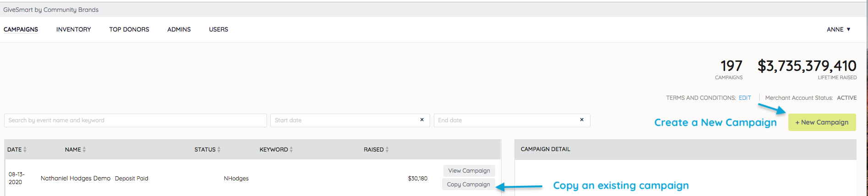The image size is (868, 196).
Task: Sort campaigns by the RAISED column arrows
Action: click(x=387, y=150)
